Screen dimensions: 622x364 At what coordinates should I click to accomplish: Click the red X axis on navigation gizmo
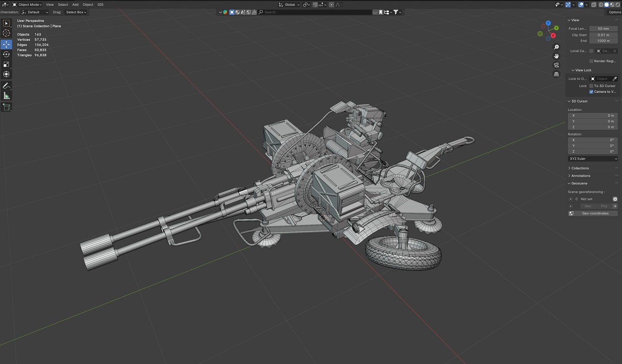click(x=553, y=36)
